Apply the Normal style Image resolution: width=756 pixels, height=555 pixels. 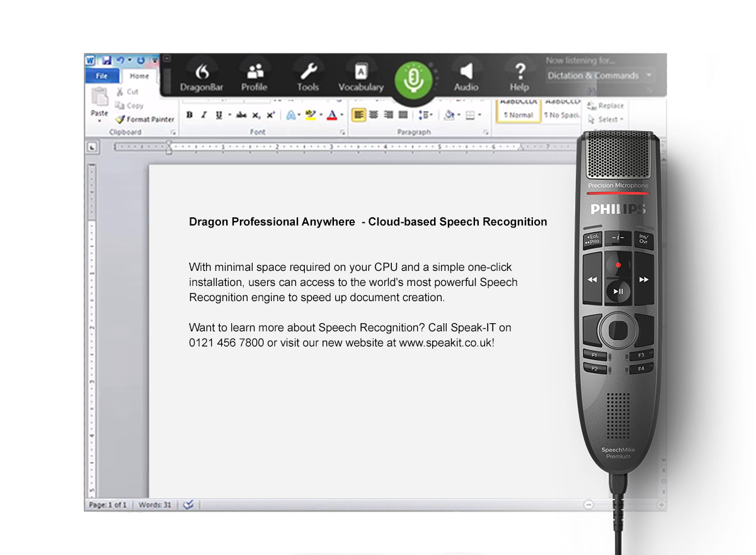coord(518,115)
